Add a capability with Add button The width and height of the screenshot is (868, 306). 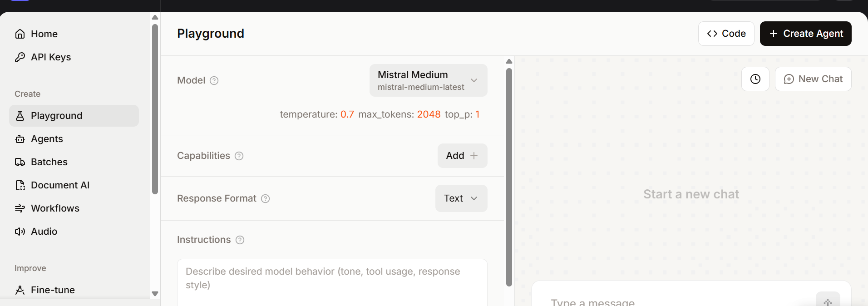[462, 156]
